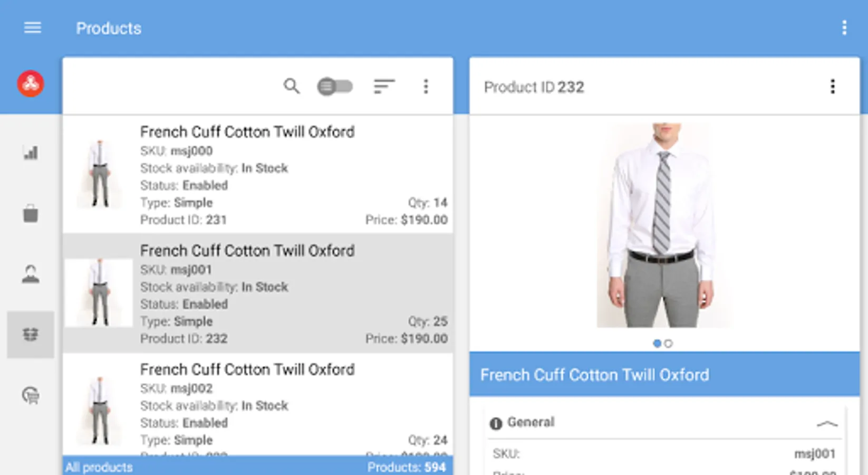868x475 pixels.
Task: Open the sort options icon
Action: click(x=384, y=86)
